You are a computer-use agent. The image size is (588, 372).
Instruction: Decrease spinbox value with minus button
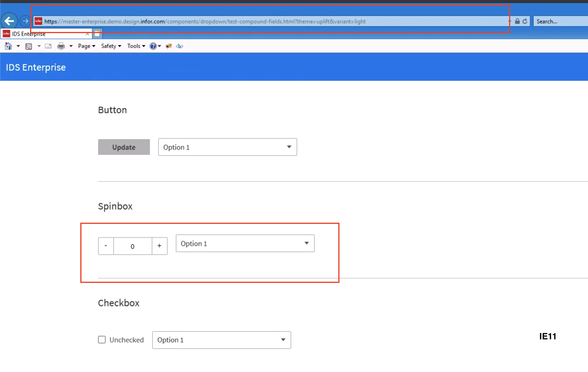click(106, 246)
